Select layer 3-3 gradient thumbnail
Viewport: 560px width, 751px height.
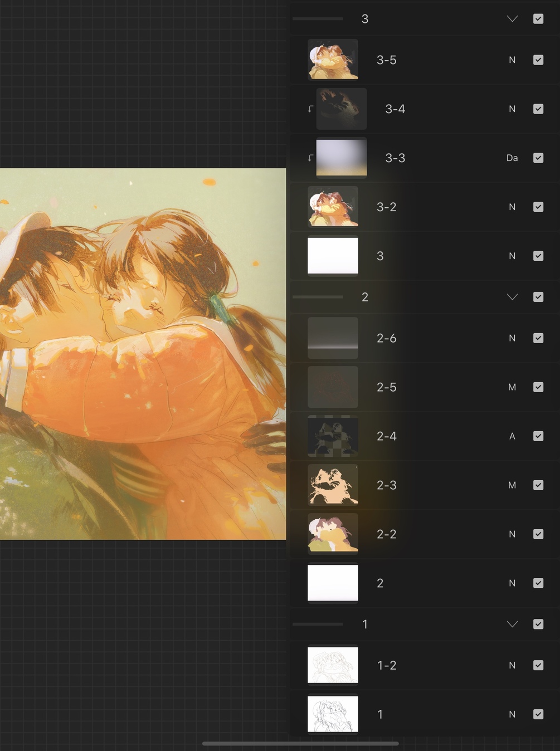click(x=342, y=158)
